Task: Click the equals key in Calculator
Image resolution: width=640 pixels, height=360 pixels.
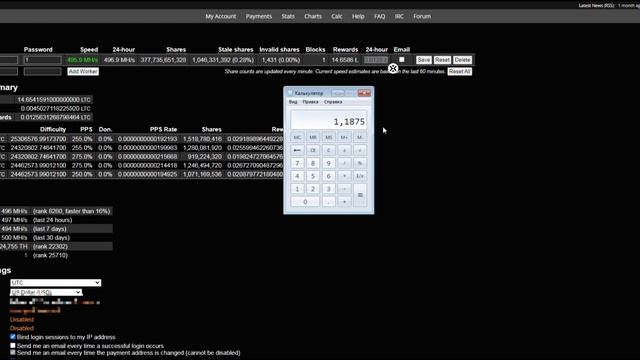Action: click(360, 195)
